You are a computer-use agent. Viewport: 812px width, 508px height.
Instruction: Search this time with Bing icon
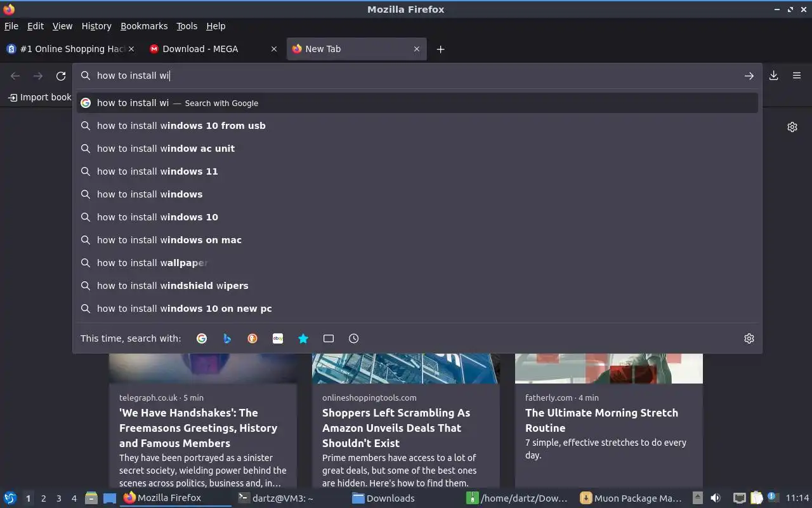227,338
